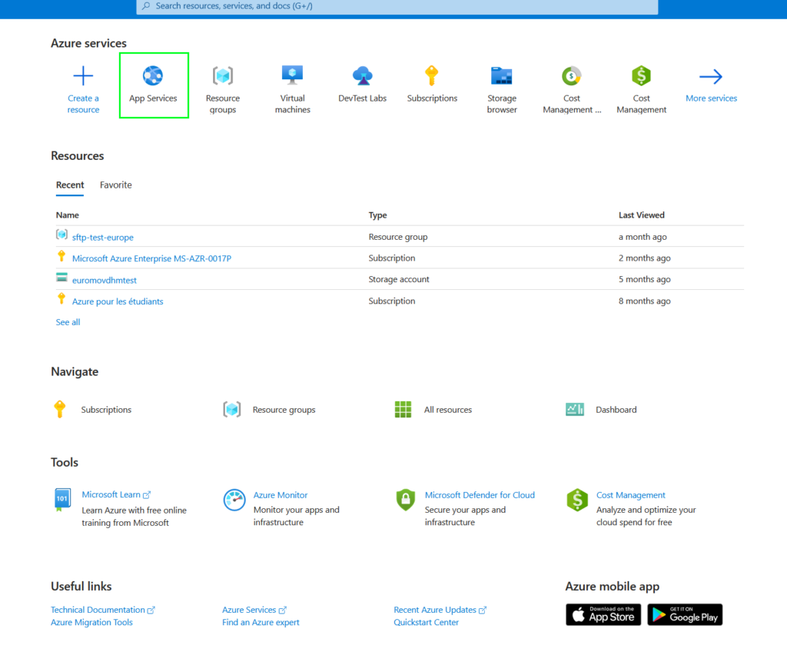Focus the Search resources, services, and docs field
The width and height of the screenshot is (787, 672).
397,6
